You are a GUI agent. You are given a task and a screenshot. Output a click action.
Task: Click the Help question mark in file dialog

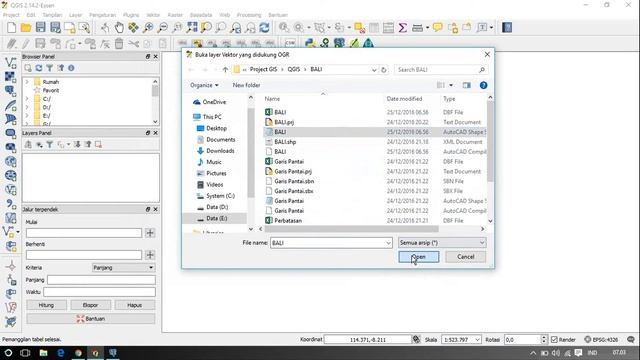[x=483, y=85]
